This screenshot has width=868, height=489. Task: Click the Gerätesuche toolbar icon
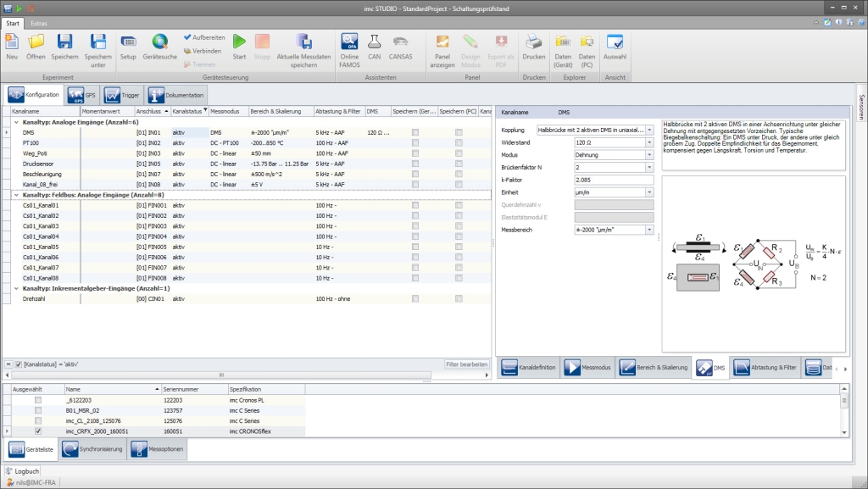pyautogui.click(x=159, y=42)
